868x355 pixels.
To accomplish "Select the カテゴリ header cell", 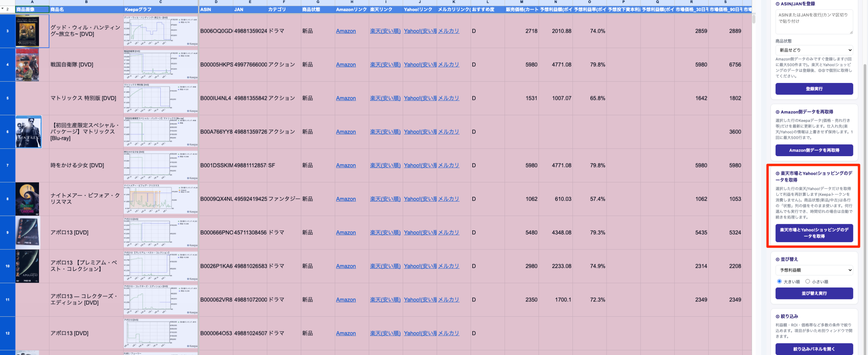I will [284, 9].
